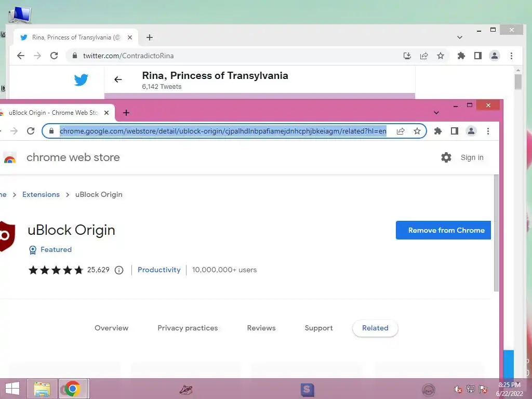This screenshot has height=399, width=532.
Task: Expand tab search arrow in Twitter window
Action: click(x=460, y=37)
